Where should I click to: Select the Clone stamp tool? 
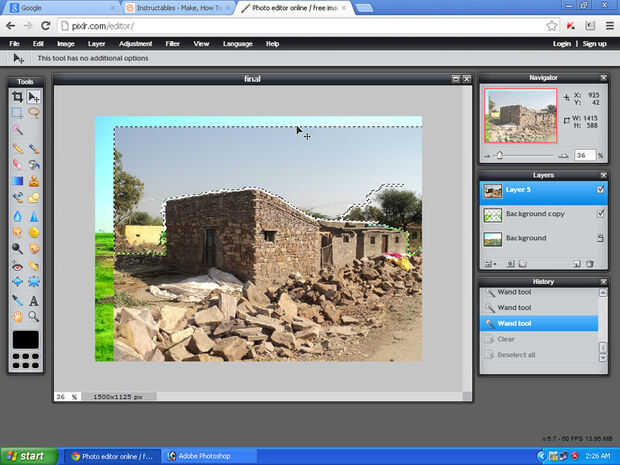point(34,181)
